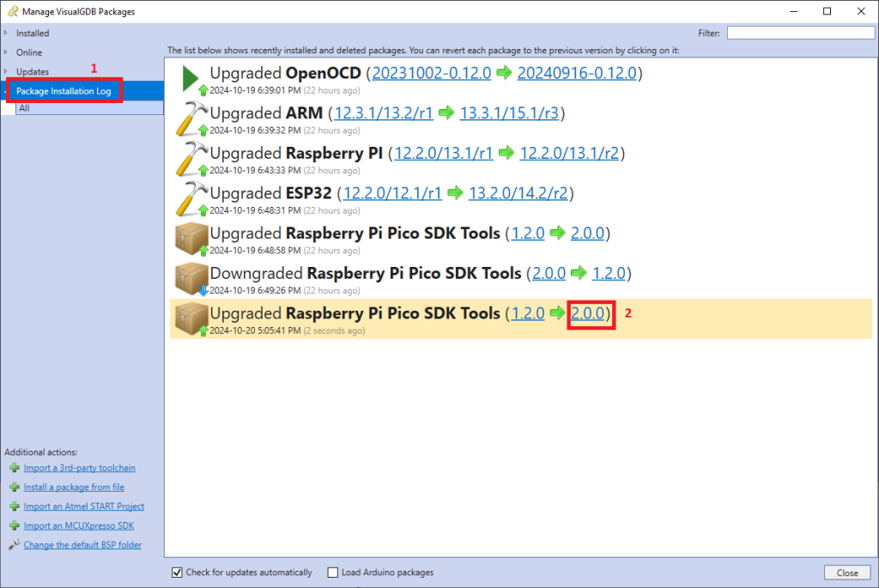Click the plus icon next to Import an MCUXpresso SDK

tap(15, 526)
